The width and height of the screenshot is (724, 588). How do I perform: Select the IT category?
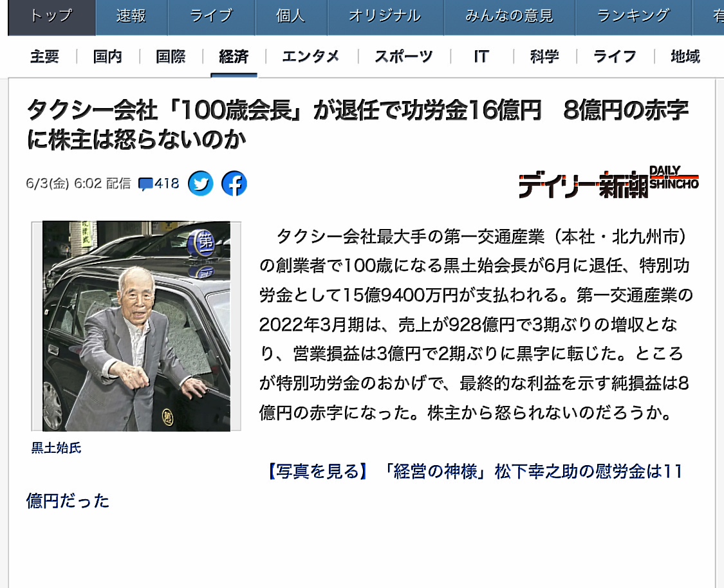click(x=481, y=57)
